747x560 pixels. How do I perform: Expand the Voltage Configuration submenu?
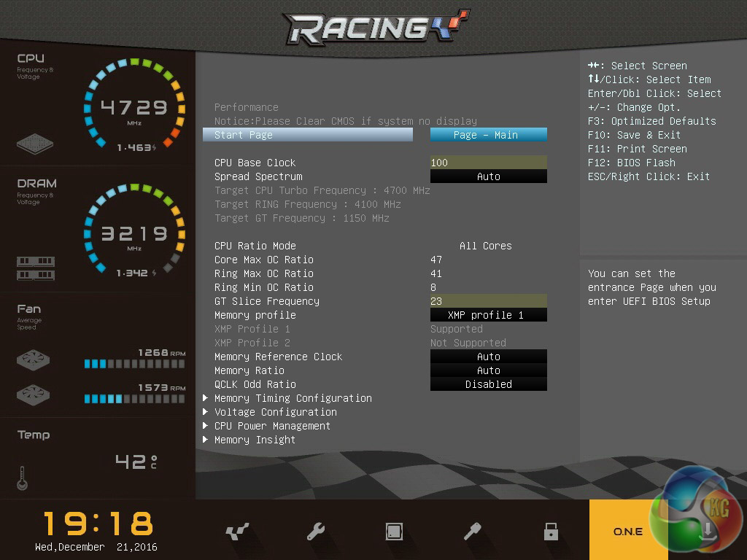point(275,412)
